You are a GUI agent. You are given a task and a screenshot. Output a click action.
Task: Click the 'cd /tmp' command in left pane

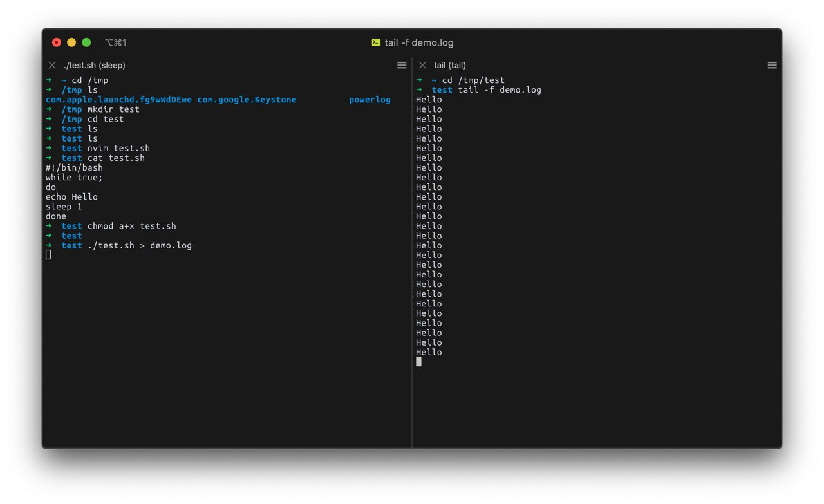point(90,80)
